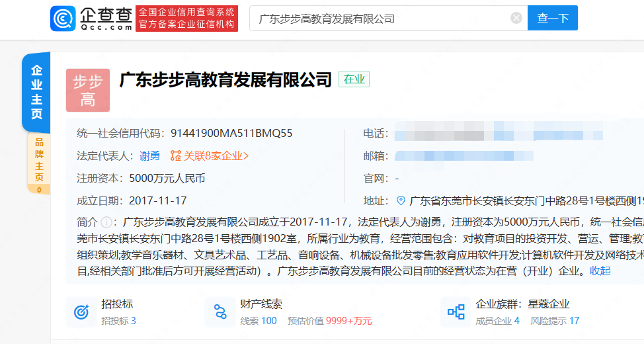
Task: Select credit code 91441900MA511BMQ55 text
Action: pos(231,133)
